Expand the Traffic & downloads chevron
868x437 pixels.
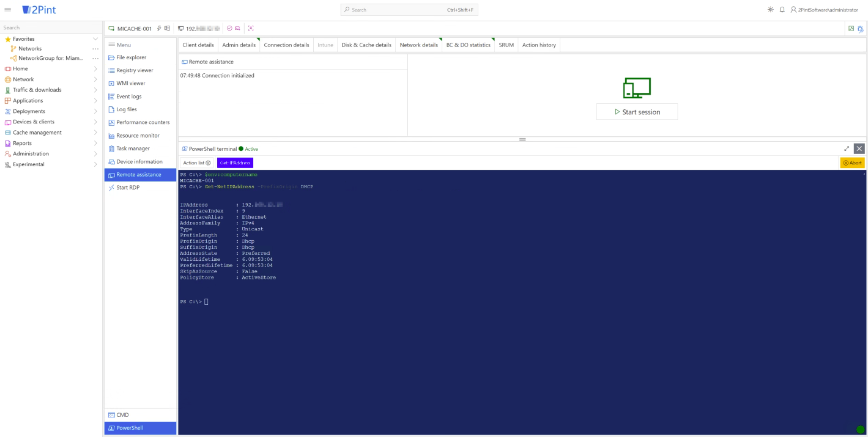point(95,90)
